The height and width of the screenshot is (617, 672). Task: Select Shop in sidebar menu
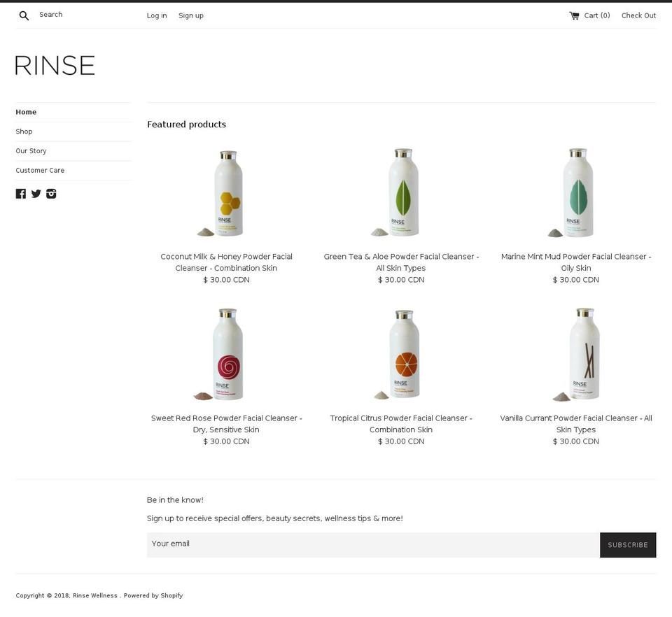pos(24,132)
